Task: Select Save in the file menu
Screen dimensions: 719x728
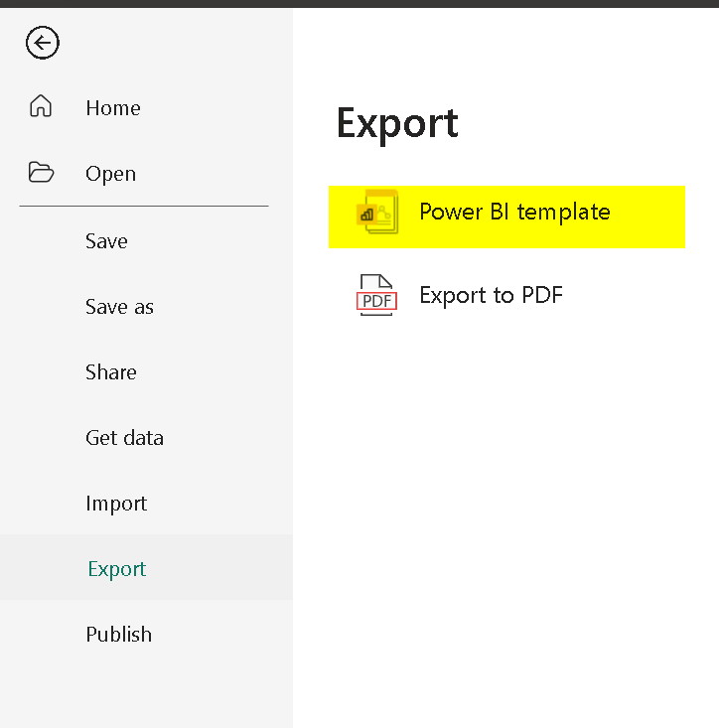Action: pos(106,241)
